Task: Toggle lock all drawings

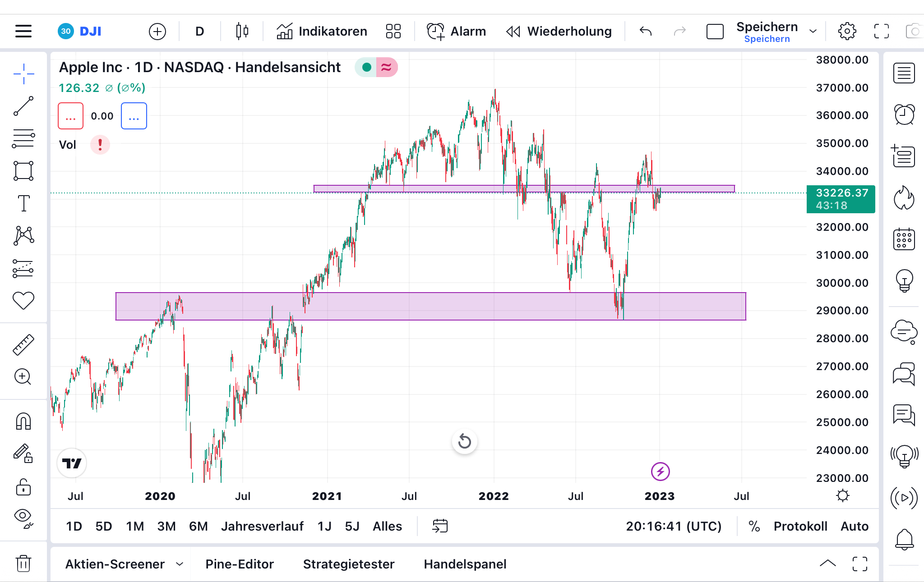Action: (x=23, y=487)
